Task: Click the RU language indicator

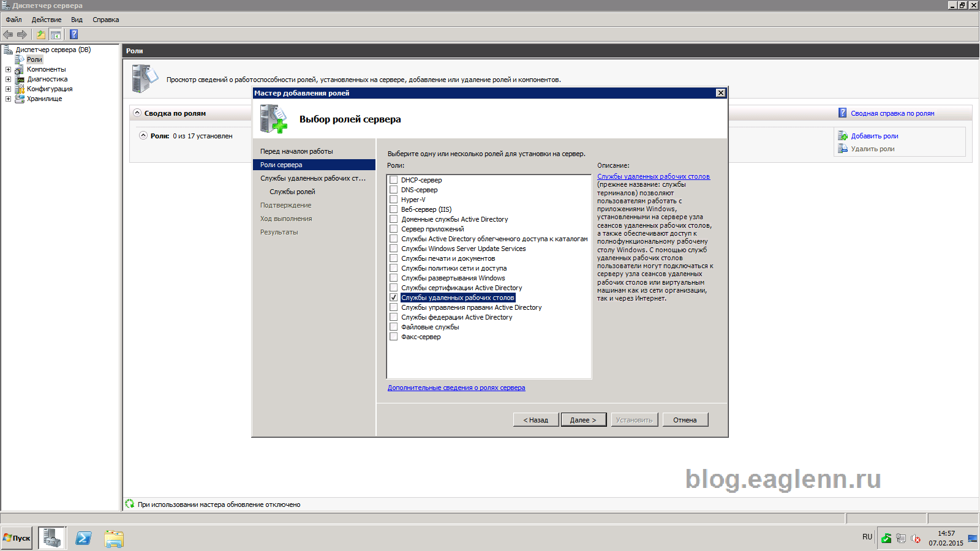Action: 867,537
